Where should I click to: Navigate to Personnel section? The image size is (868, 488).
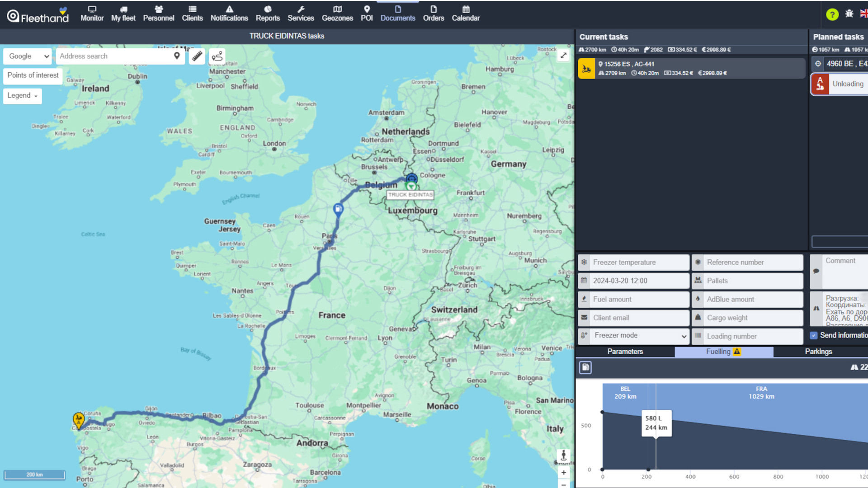(158, 13)
